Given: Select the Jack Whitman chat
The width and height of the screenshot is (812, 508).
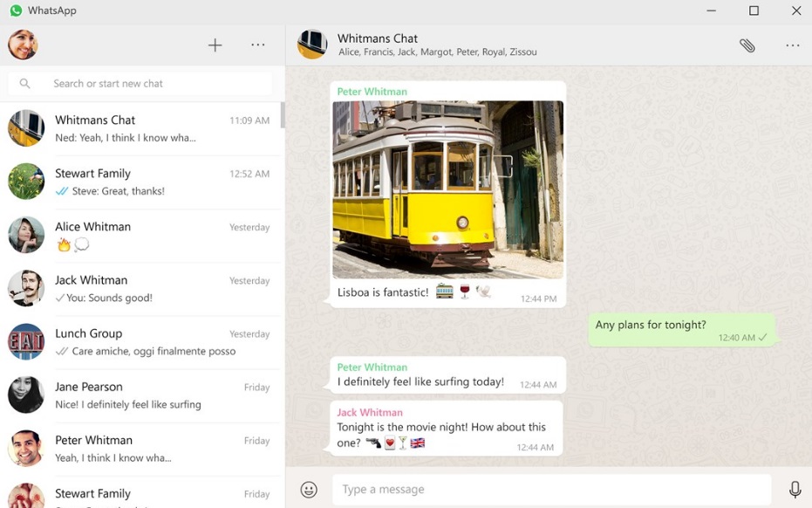Looking at the screenshot, I should tap(142, 288).
